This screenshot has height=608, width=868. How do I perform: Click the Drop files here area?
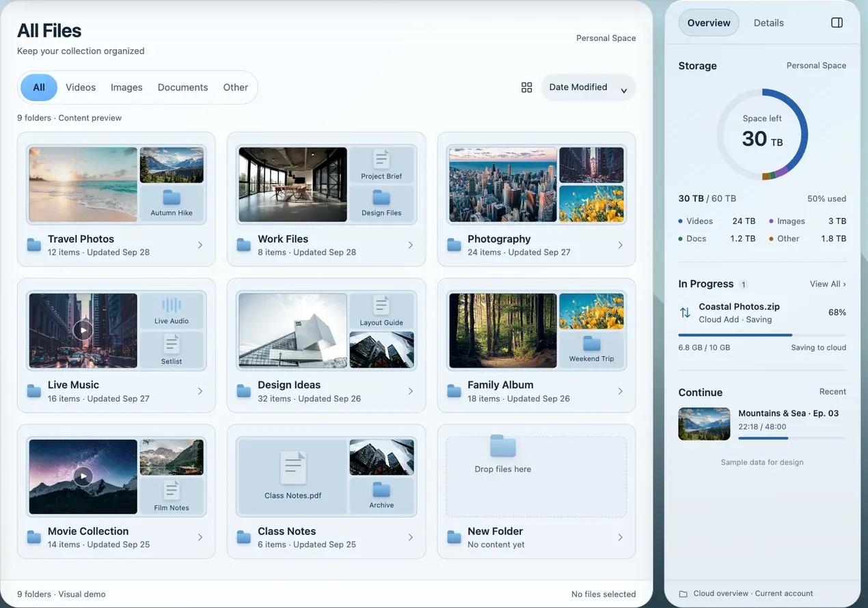[537, 477]
